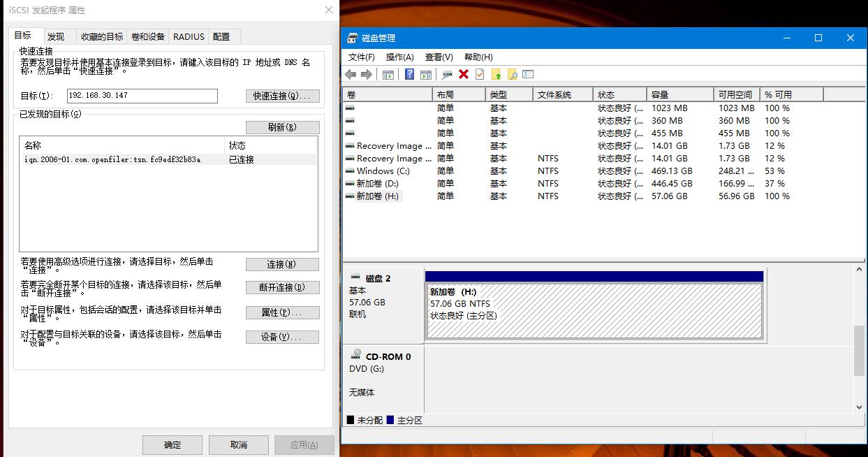
Task: Toggle show/hide console tree toolbar icon
Action: coord(388,74)
